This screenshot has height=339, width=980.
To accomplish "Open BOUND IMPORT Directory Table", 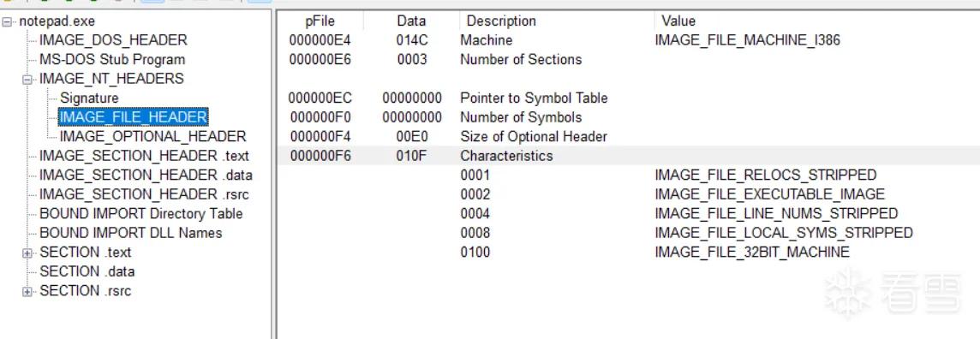I will point(140,214).
